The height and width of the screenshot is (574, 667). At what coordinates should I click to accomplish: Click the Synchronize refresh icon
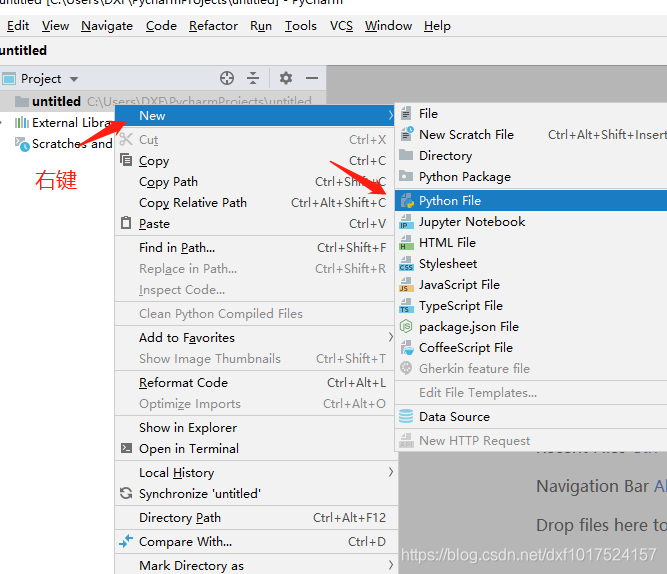[x=126, y=493]
